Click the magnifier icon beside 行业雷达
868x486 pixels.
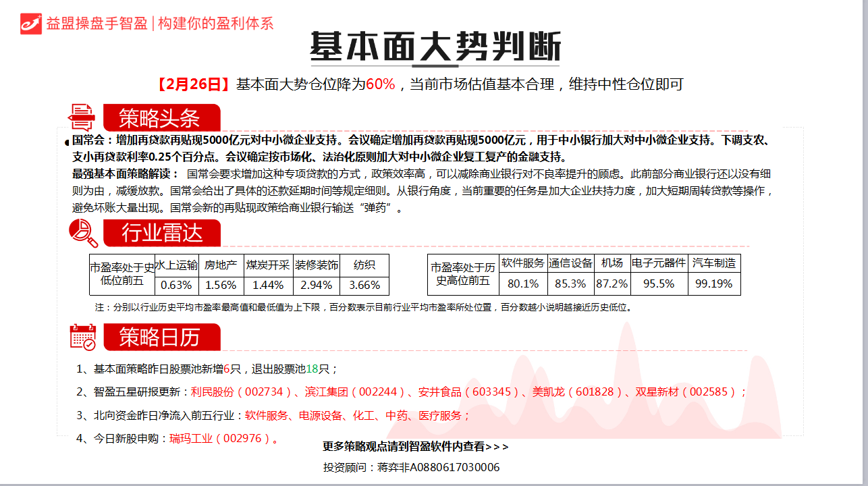point(84,234)
